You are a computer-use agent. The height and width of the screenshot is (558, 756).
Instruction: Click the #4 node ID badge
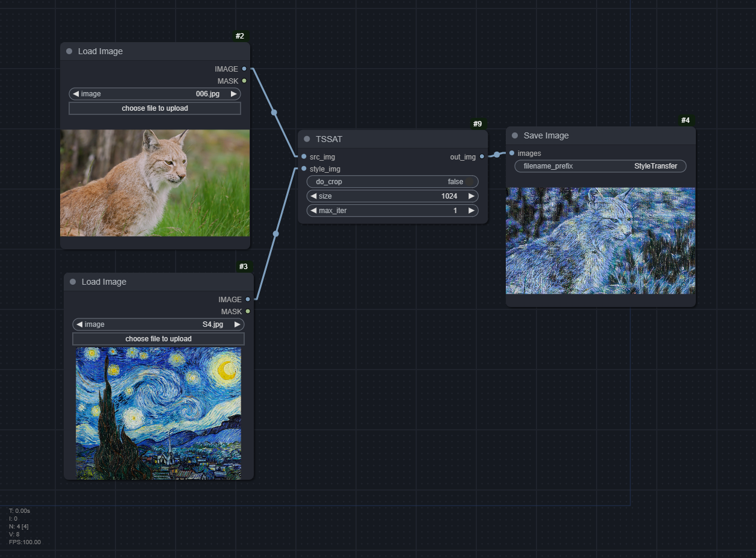click(686, 120)
